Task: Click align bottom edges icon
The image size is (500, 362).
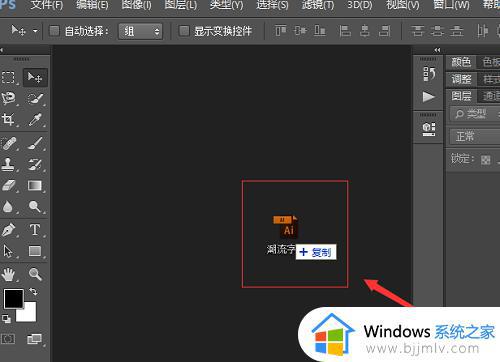Action: pyautogui.click(x=320, y=31)
